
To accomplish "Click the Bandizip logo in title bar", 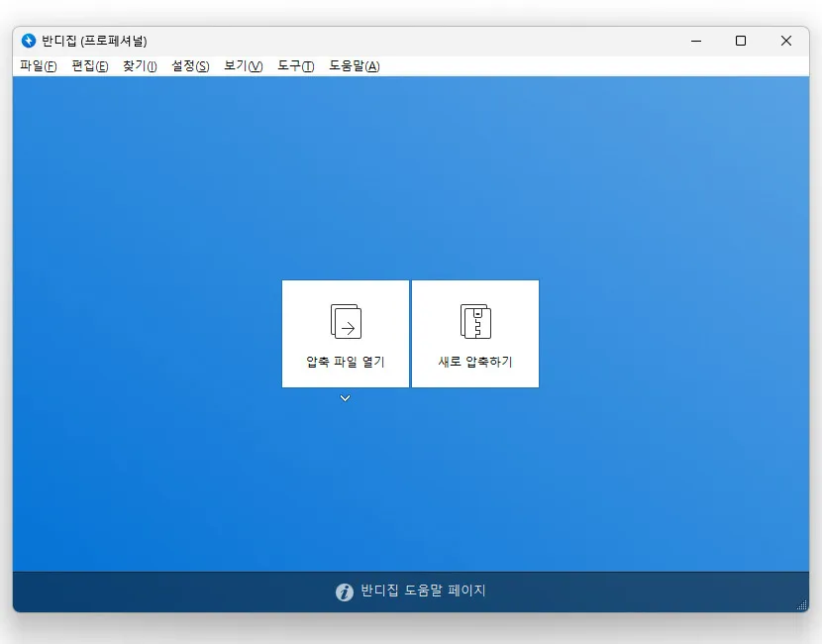I will coord(29,41).
